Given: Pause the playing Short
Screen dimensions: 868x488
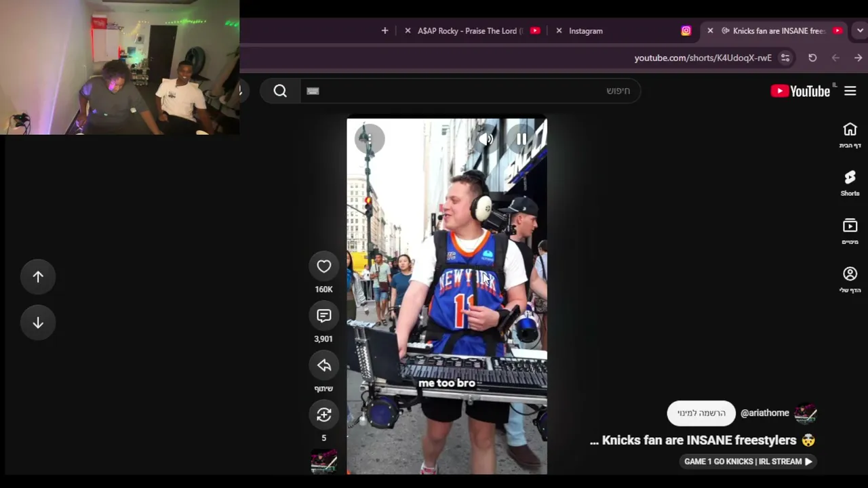Looking at the screenshot, I should click(x=521, y=139).
